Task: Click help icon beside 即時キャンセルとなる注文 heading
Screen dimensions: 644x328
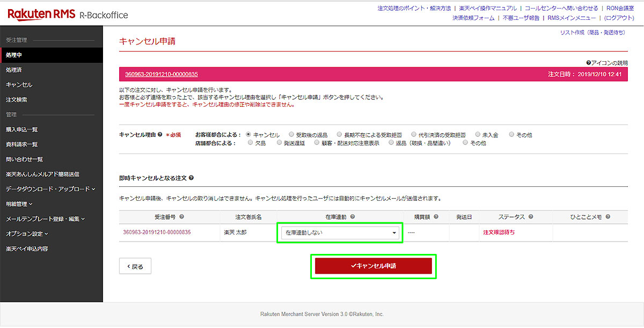Action: point(192,178)
